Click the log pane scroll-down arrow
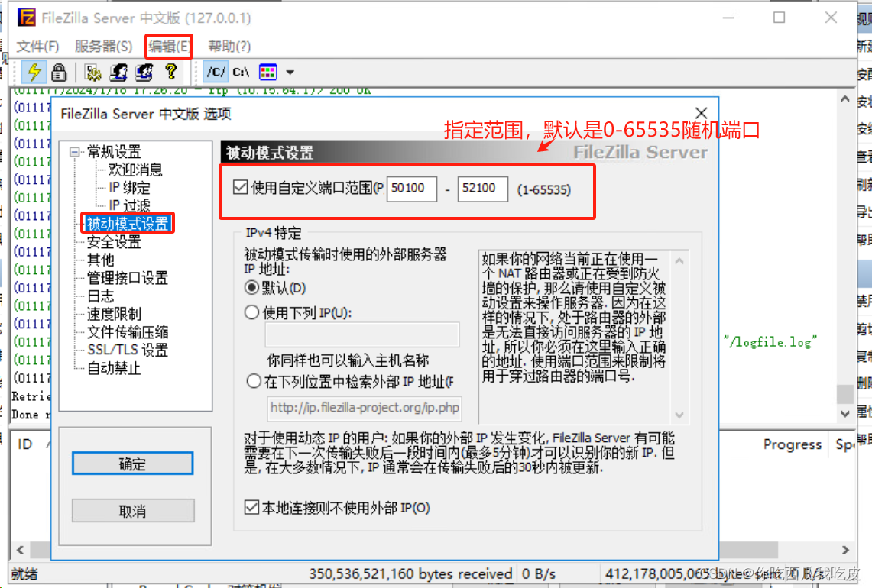Viewport: 872px width, 588px height. [x=845, y=413]
